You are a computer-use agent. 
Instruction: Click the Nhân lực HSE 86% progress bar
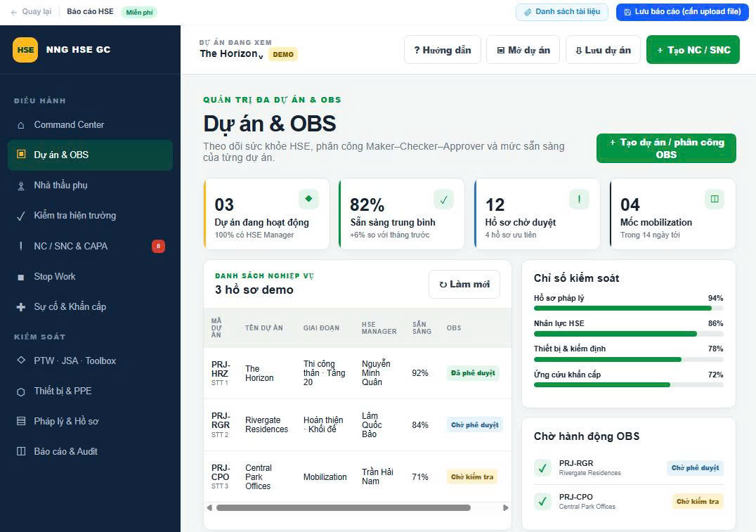coord(628,334)
